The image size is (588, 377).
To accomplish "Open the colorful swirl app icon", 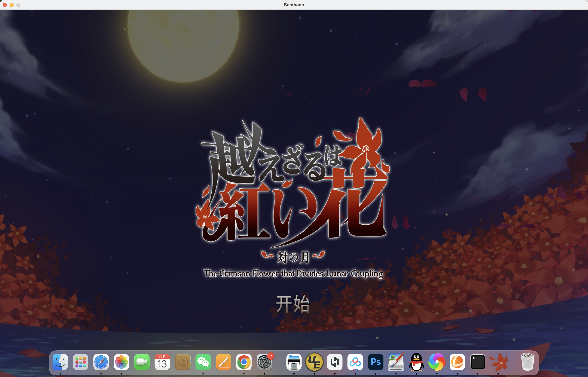I will tap(437, 362).
